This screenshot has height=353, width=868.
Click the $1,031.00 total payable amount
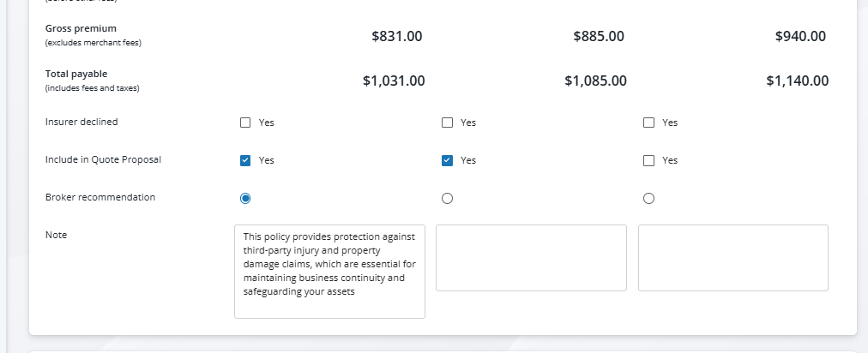click(394, 81)
